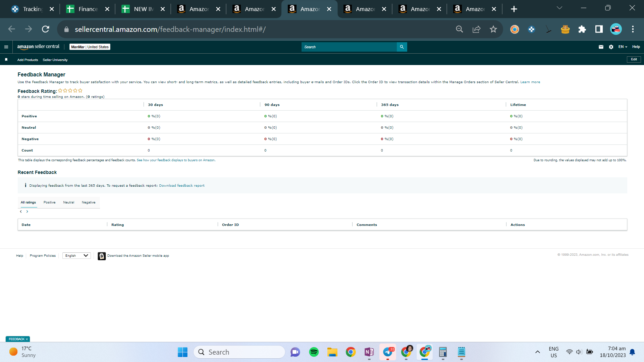Close the FEEDBACK tag at bottom left
644x362 pixels.
27,339
